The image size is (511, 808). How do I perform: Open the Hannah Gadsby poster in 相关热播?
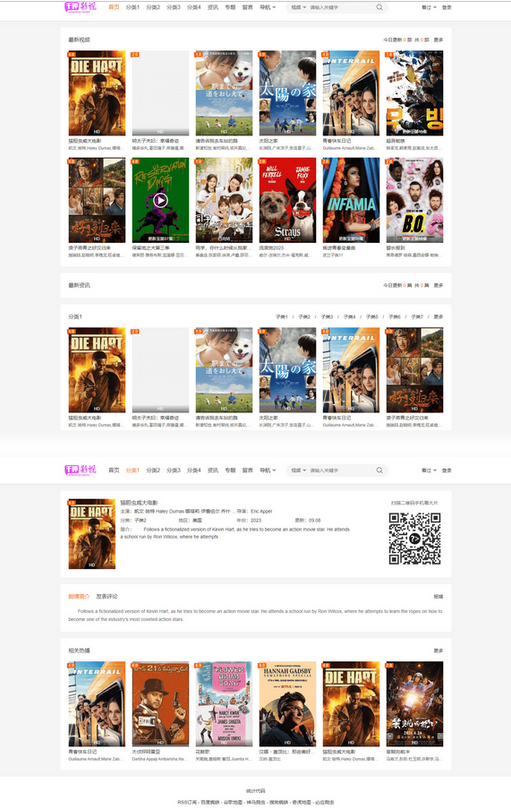287,704
